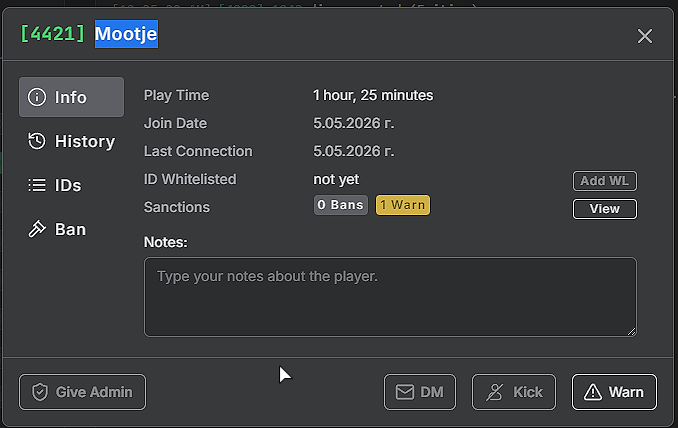This screenshot has width=678, height=428.
Task: Click the History clock icon
Action: coord(37,141)
